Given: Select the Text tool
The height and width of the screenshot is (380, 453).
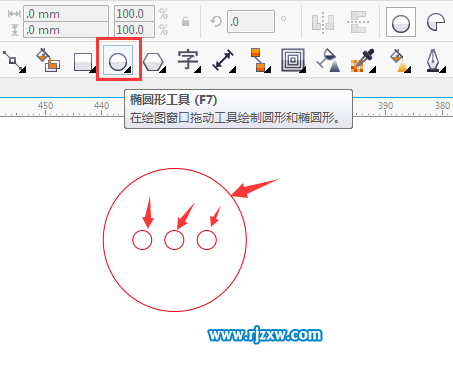Looking at the screenshot, I should 188,60.
